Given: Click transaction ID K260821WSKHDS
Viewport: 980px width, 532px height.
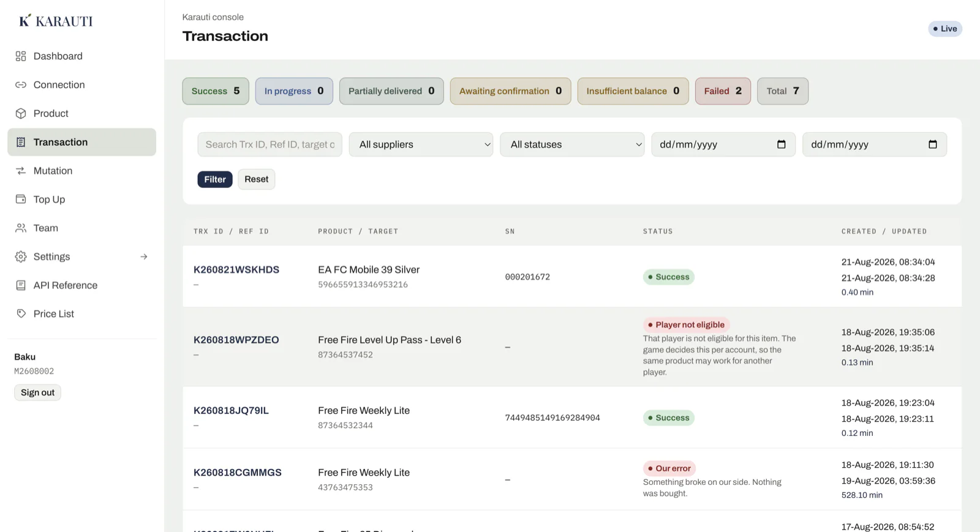Looking at the screenshot, I should (x=236, y=270).
